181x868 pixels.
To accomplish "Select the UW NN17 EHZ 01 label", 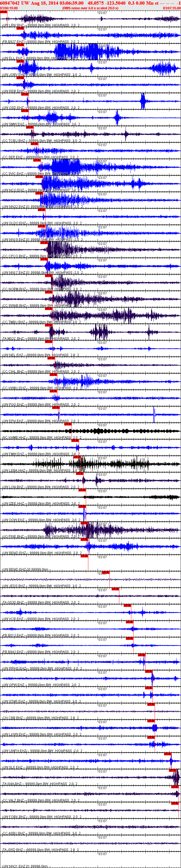I will (x=43, y=273).
